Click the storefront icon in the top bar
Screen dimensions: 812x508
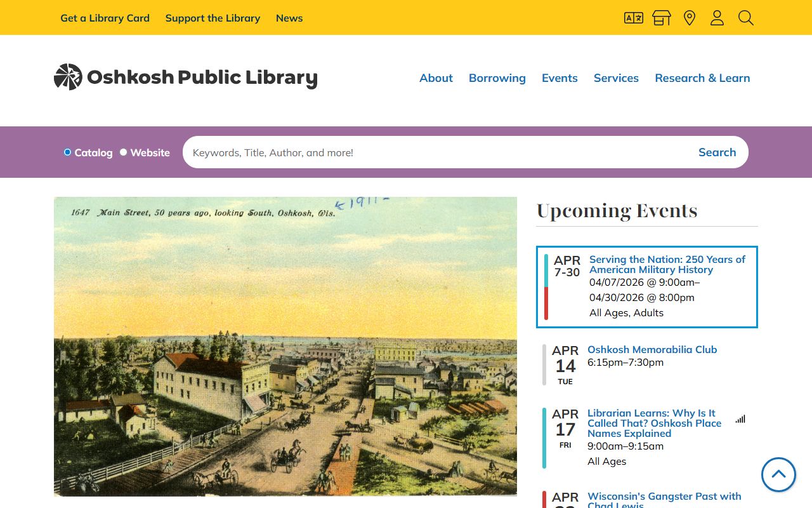[x=662, y=18]
